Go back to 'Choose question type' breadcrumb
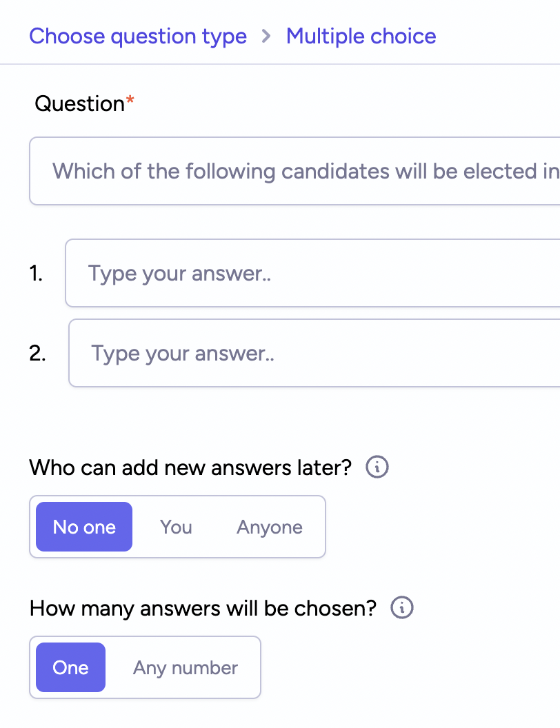 tap(138, 37)
